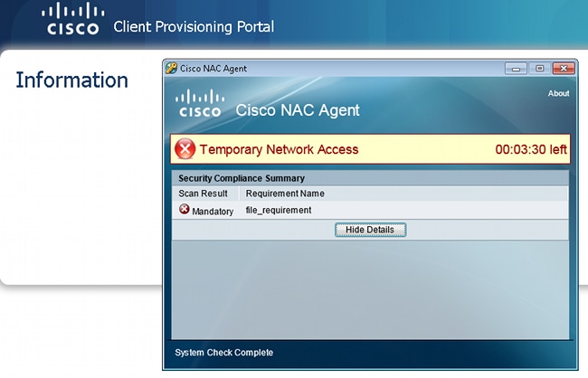The width and height of the screenshot is (588, 378).
Task: Click the Cisco NAC Agent title bar text
Action: tap(213, 69)
